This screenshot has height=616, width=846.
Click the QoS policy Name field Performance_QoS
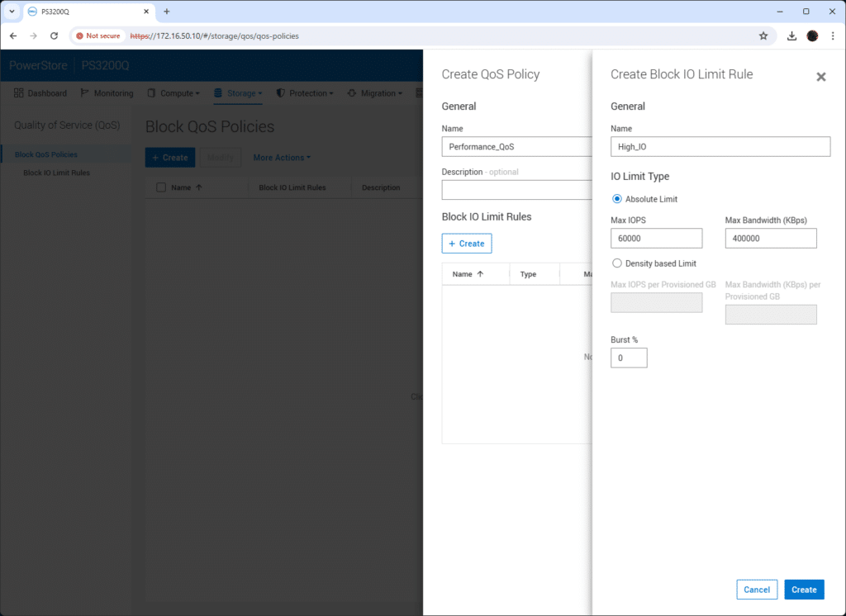(517, 147)
